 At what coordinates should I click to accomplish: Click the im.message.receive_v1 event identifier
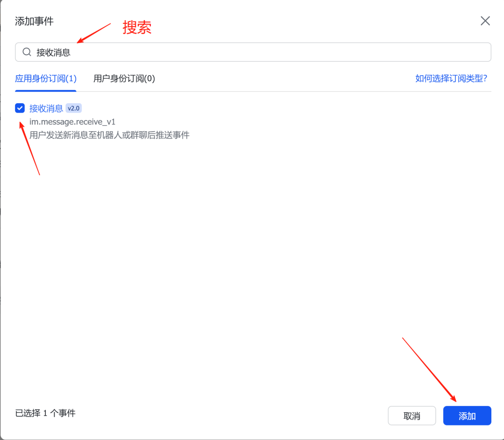click(72, 122)
